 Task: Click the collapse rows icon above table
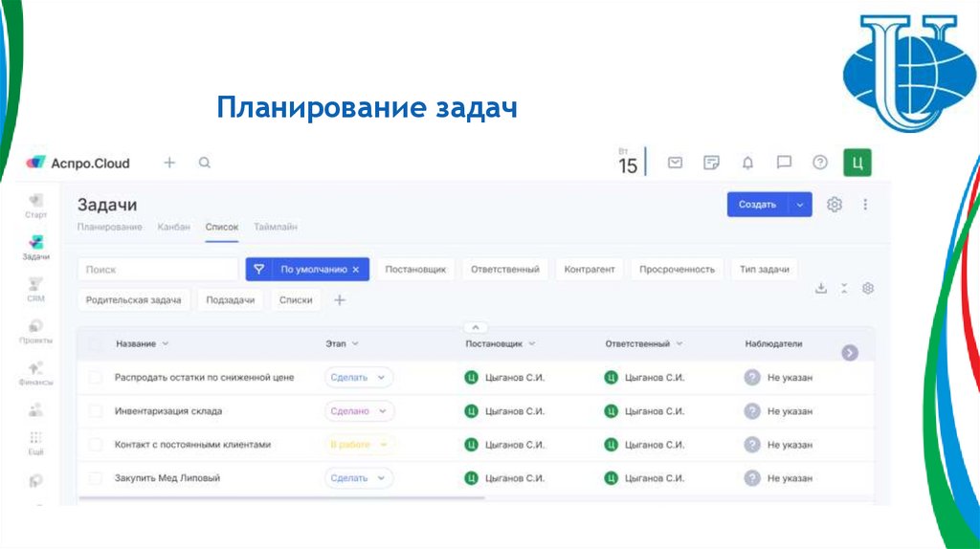tap(844, 288)
